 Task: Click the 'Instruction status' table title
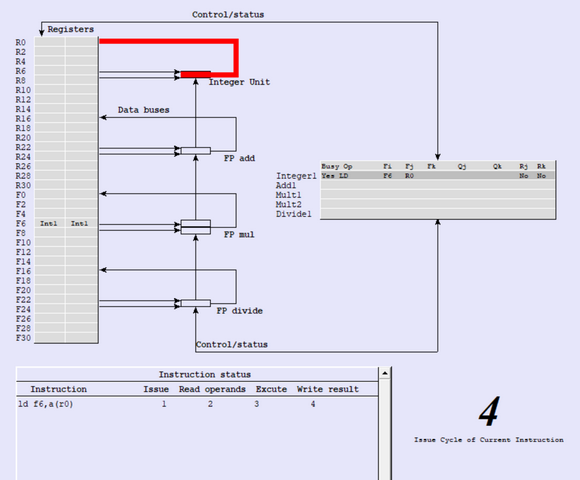(205, 375)
